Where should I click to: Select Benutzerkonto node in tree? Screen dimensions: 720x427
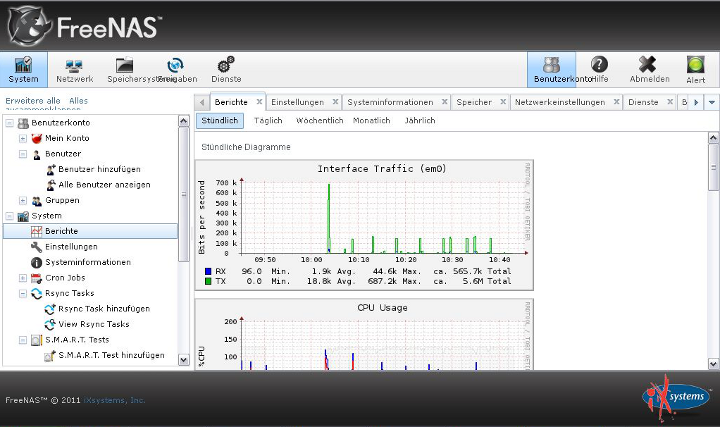(x=61, y=123)
